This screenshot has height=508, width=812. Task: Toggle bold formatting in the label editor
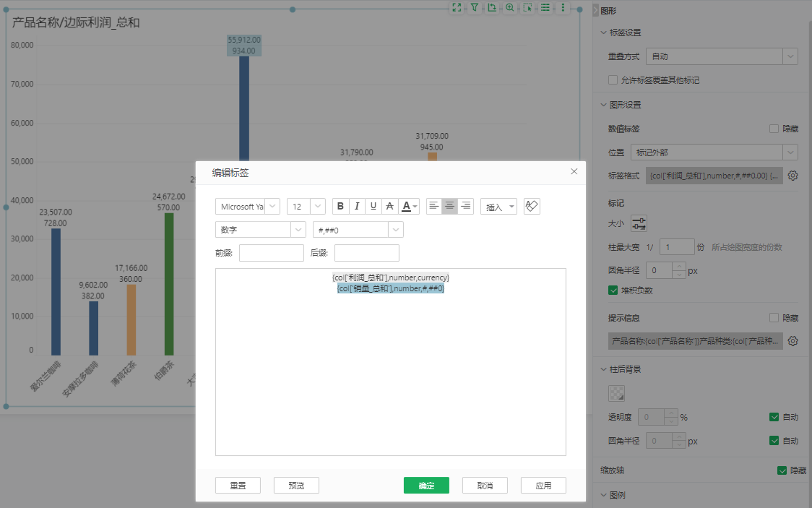point(340,206)
